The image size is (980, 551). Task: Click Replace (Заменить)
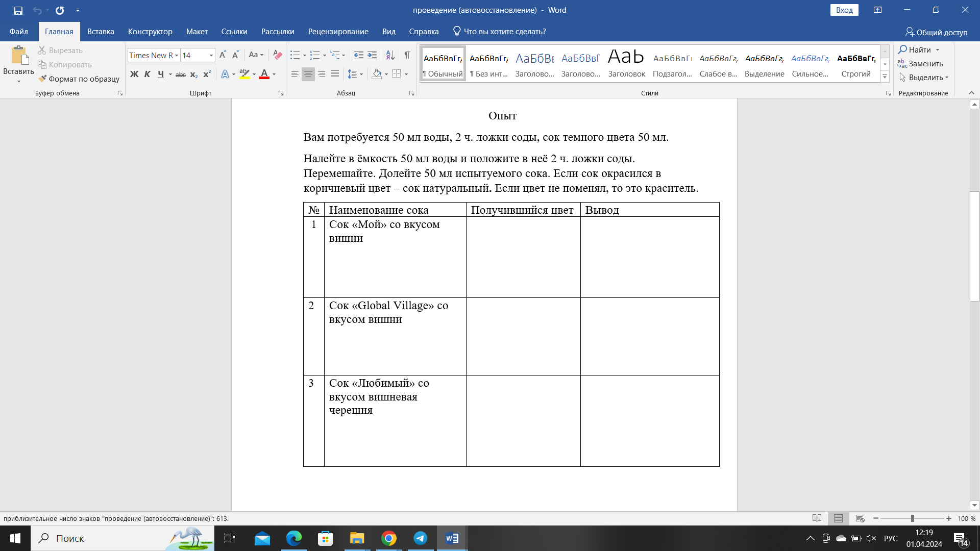click(920, 64)
